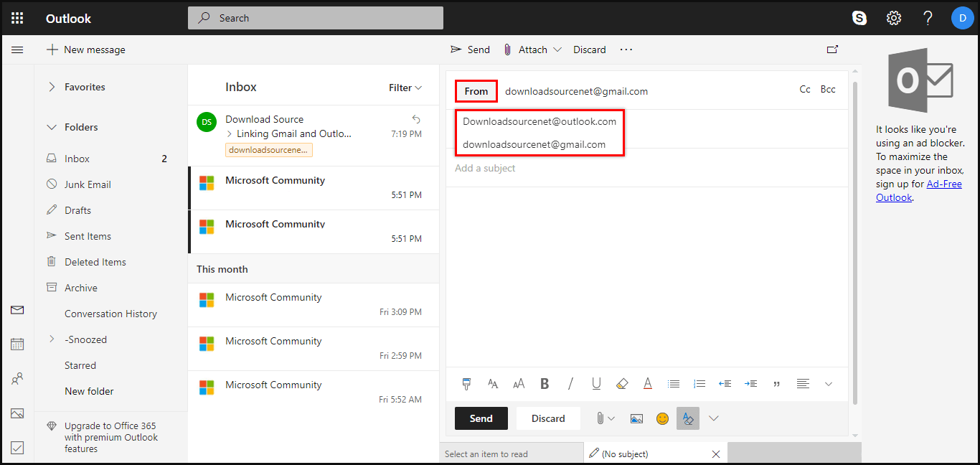Switch to the Mail module
Screen dimensions: 980x465
pos(17,310)
